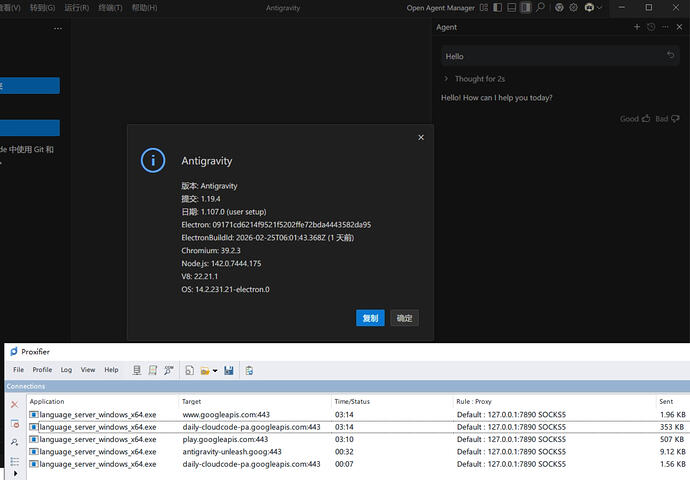
Task: Rate the response Good with thumbs up
Action: point(635,119)
